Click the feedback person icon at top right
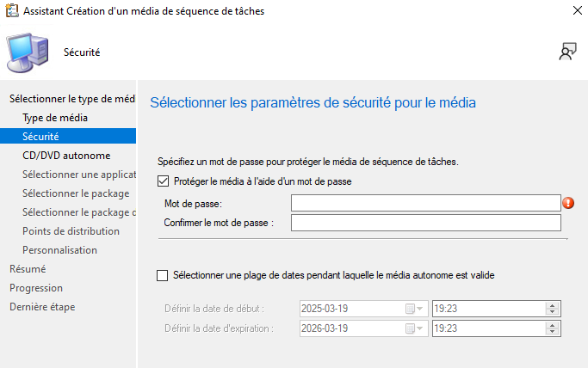588x368 pixels. (x=566, y=52)
